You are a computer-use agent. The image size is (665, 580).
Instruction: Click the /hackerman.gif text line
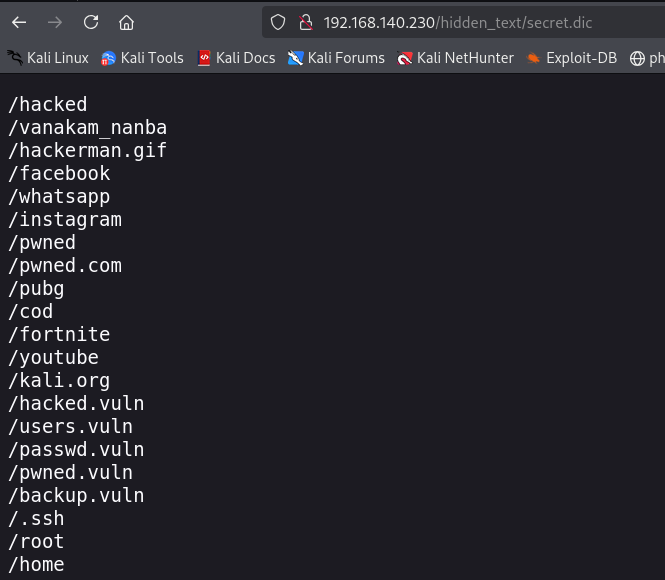pyautogui.click(x=87, y=151)
